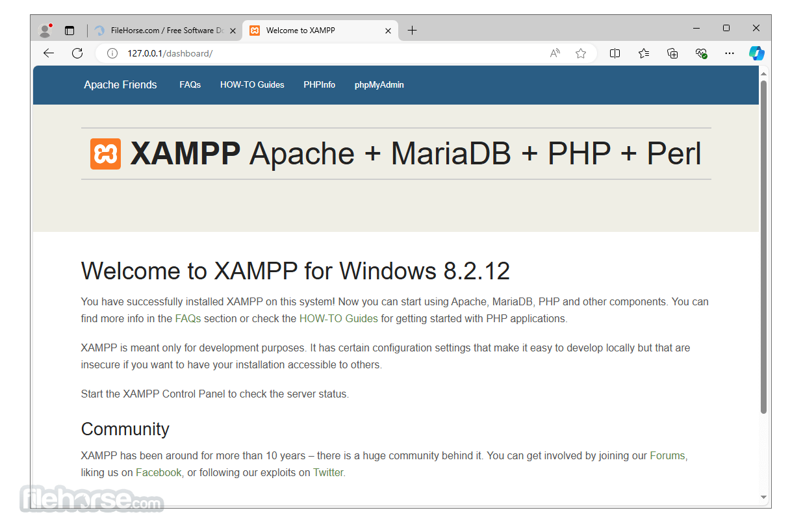Click the orange XAMPP logo icon
Screen dimensions: 790x532
click(x=105, y=154)
